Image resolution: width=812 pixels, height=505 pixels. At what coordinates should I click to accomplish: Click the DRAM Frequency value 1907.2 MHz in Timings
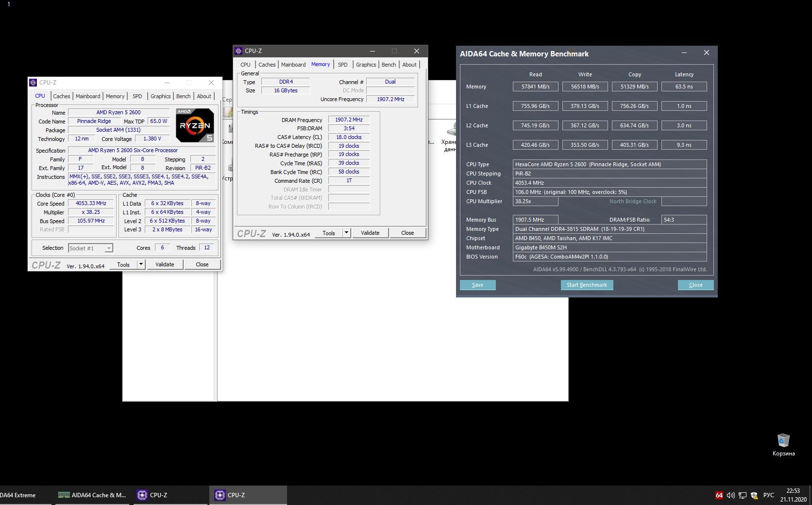click(349, 120)
